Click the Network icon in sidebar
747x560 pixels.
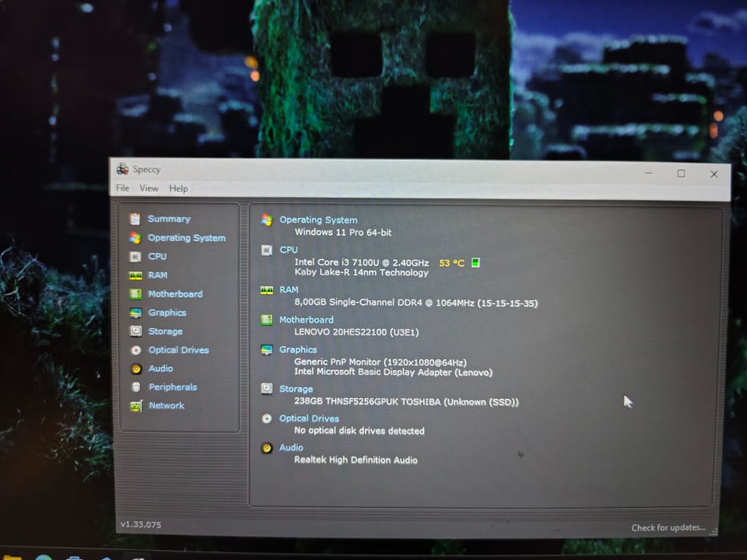click(x=136, y=406)
